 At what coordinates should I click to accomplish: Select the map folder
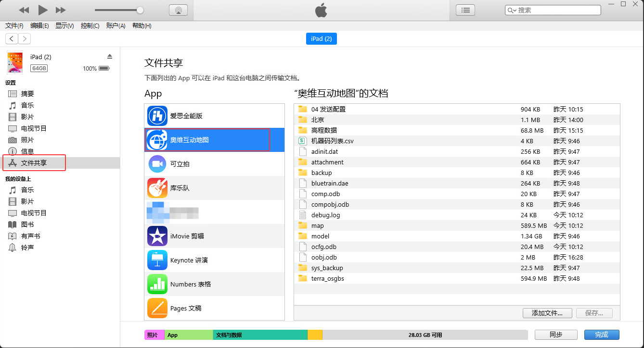click(457, 225)
